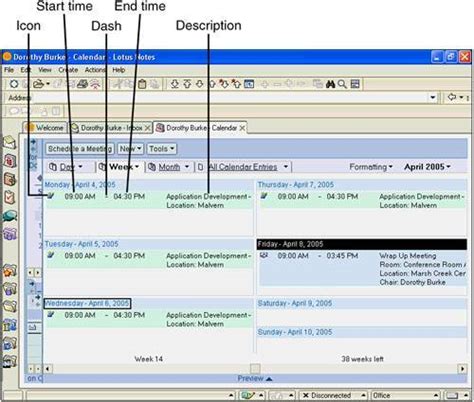This screenshot has height=402, width=474.
Task: Click the Week 14 label
Action: 148,359
